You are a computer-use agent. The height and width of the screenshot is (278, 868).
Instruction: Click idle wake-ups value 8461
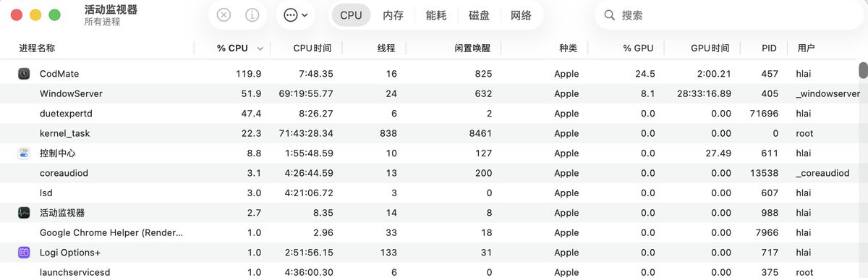tap(480, 133)
